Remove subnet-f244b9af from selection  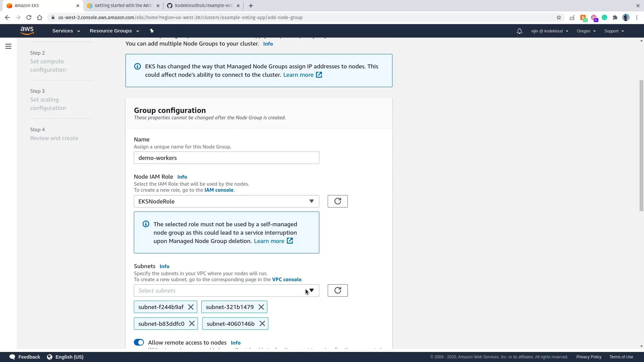point(191,307)
